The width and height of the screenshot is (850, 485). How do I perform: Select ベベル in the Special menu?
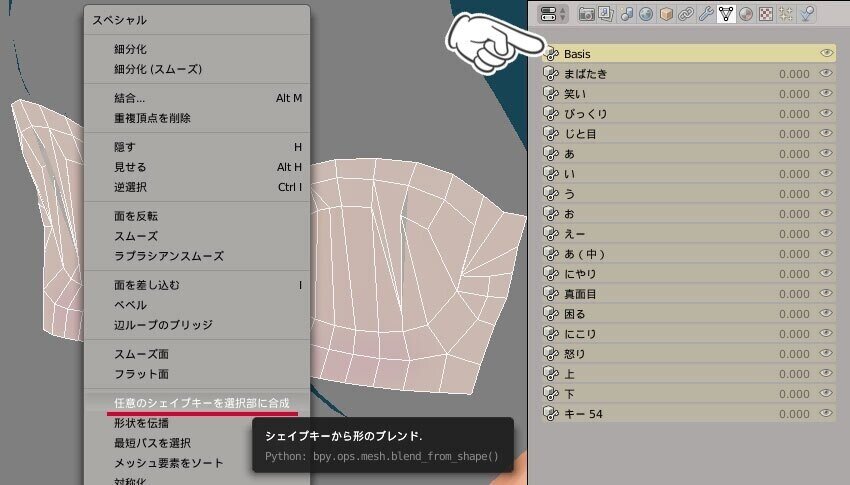[130, 305]
